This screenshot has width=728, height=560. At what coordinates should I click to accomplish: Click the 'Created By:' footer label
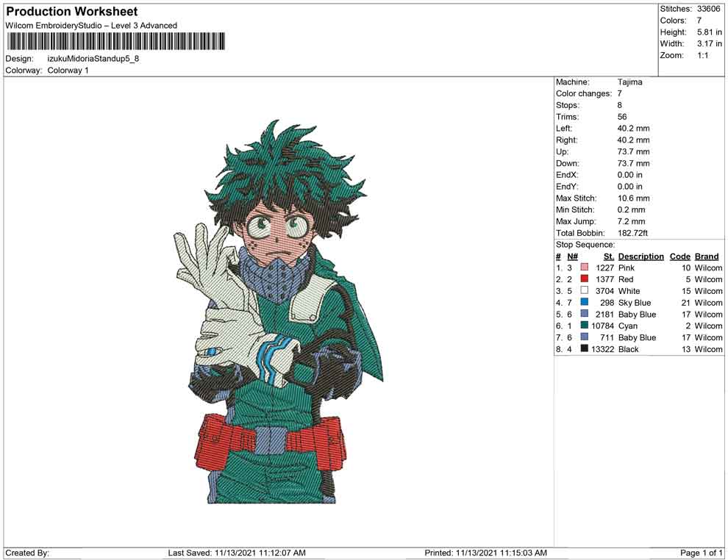[27, 553]
